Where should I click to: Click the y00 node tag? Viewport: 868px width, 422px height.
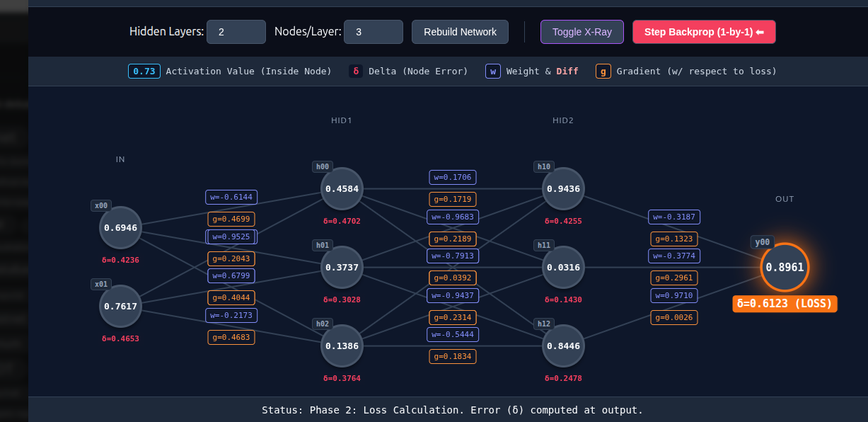(763, 242)
